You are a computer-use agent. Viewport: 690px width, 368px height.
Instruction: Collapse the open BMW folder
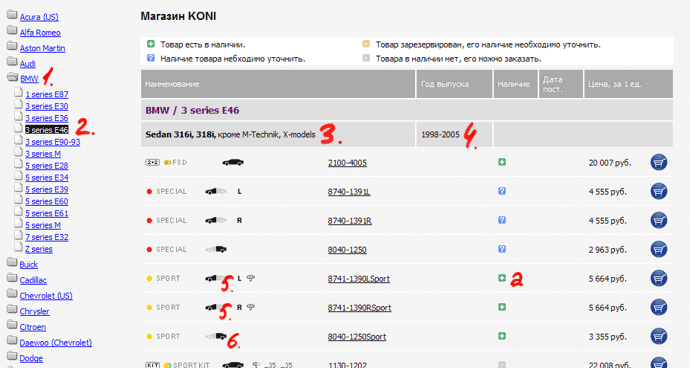click(x=12, y=77)
